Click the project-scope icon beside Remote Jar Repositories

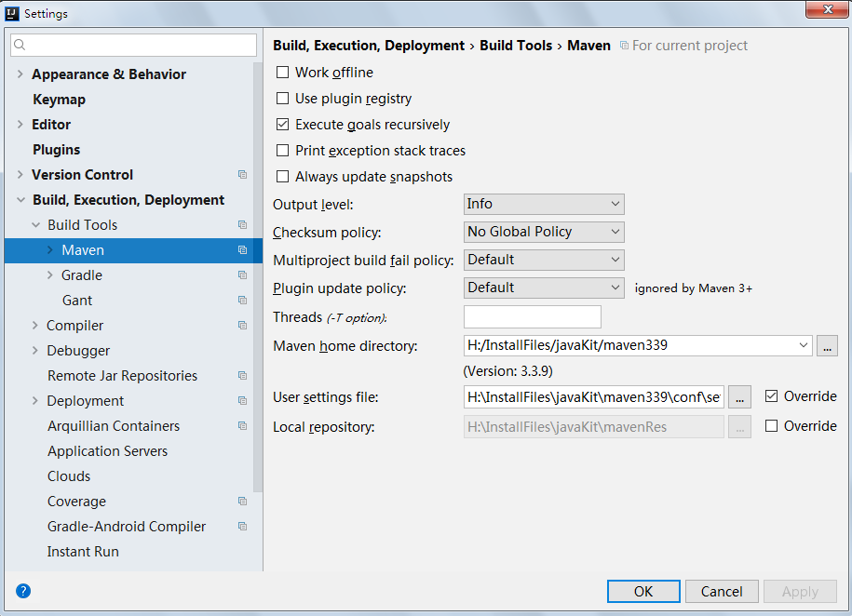coord(242,376)
